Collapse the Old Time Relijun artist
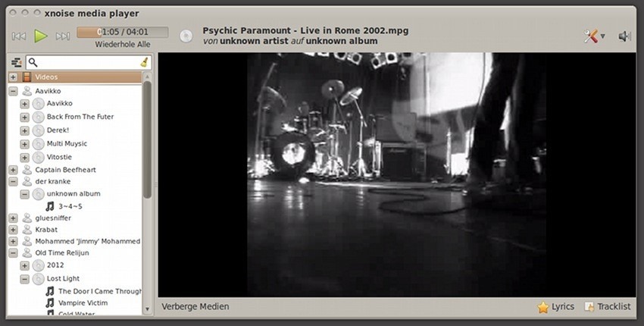This screenshot has height=326, width=644. click(13, 252)
